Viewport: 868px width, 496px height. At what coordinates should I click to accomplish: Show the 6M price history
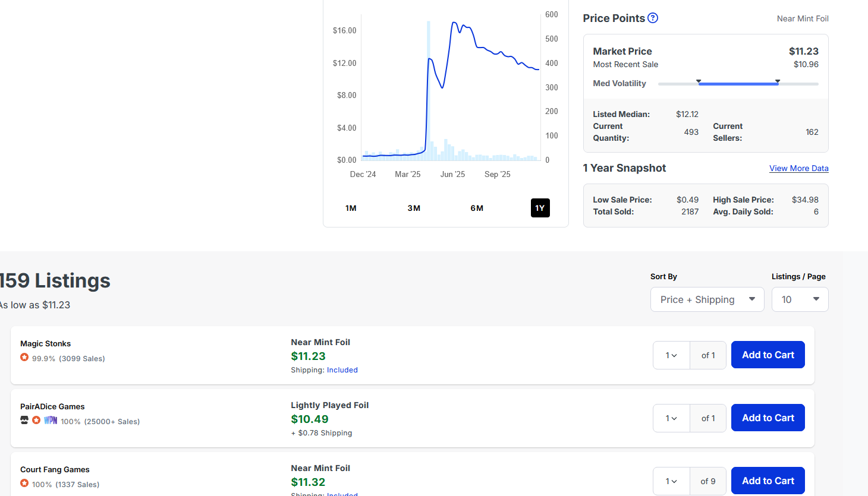[x=477, y=208]
